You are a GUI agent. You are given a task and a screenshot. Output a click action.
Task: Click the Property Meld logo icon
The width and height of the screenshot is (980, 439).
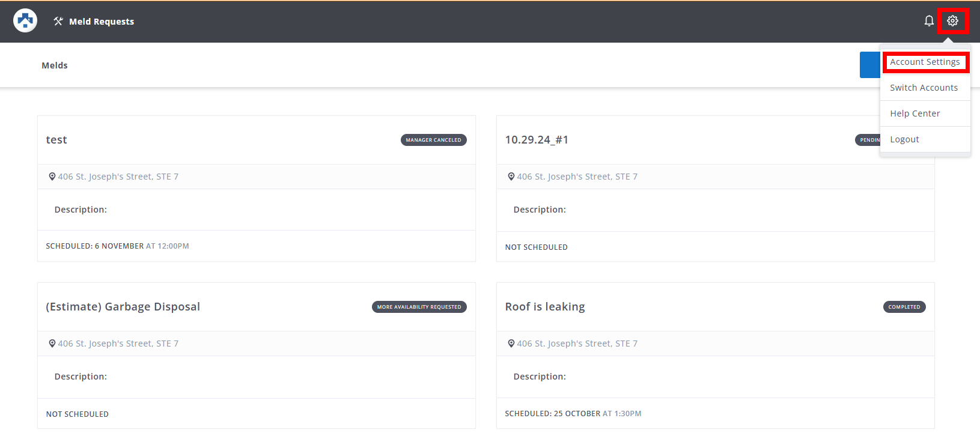(25, 21)
